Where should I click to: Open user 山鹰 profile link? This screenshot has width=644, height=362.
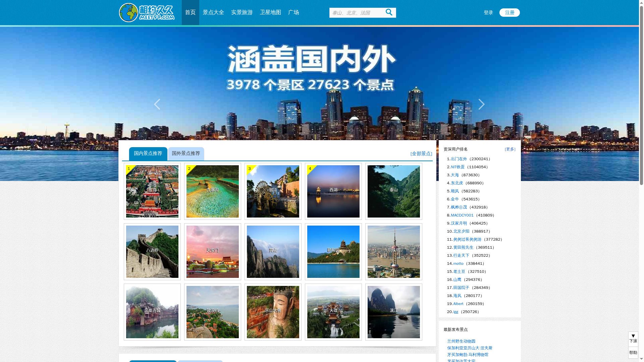(x=457, y=280)
